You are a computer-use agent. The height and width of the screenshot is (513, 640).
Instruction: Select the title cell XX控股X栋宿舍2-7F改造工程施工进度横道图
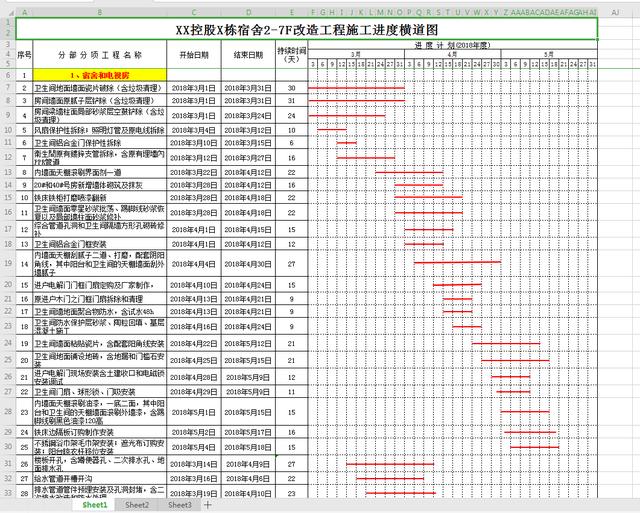(307, 29)
